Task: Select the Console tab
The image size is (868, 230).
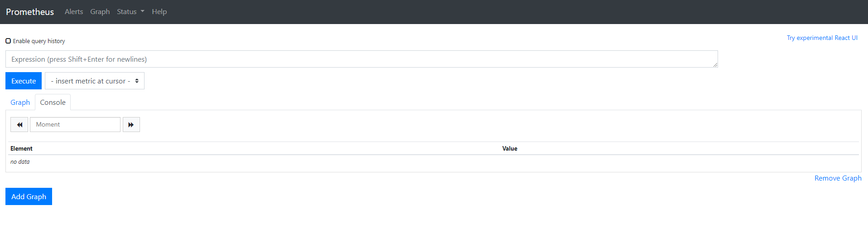Action: (x=53, y=103)
